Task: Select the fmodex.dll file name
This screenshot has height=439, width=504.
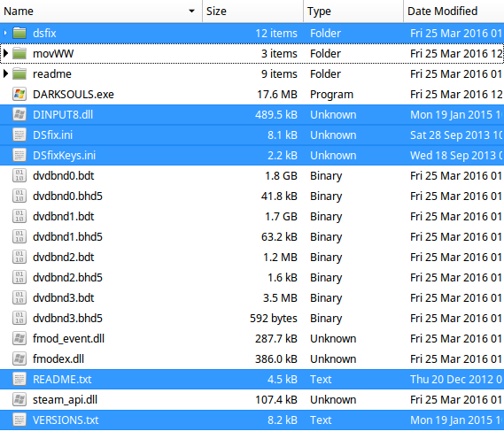Action: pyautogui.click(x=58, y=359)
